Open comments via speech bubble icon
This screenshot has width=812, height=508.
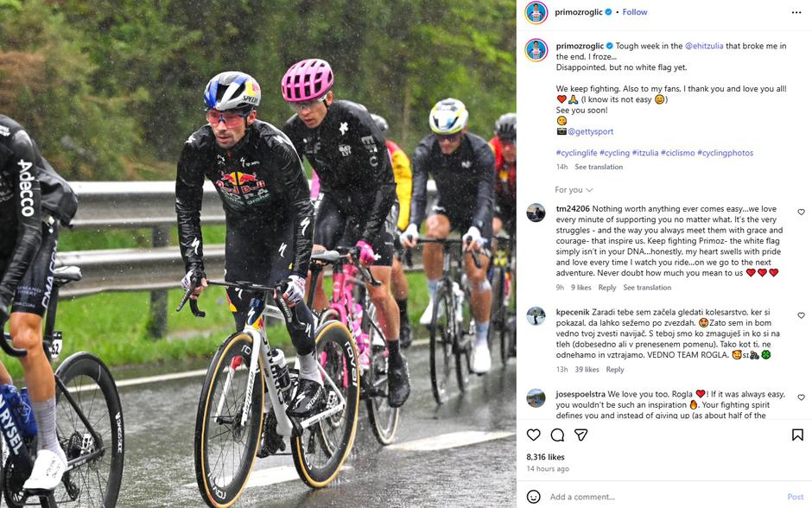point(557,435)
